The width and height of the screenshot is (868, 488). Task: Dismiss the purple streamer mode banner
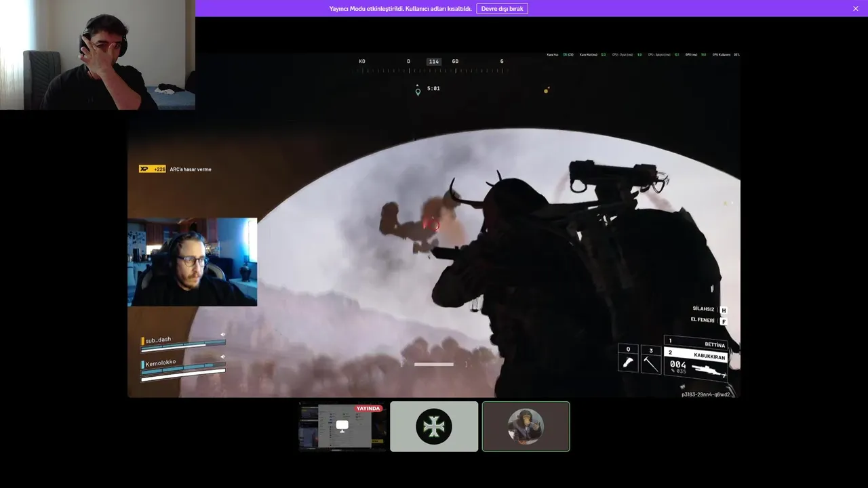coord(856,9)
